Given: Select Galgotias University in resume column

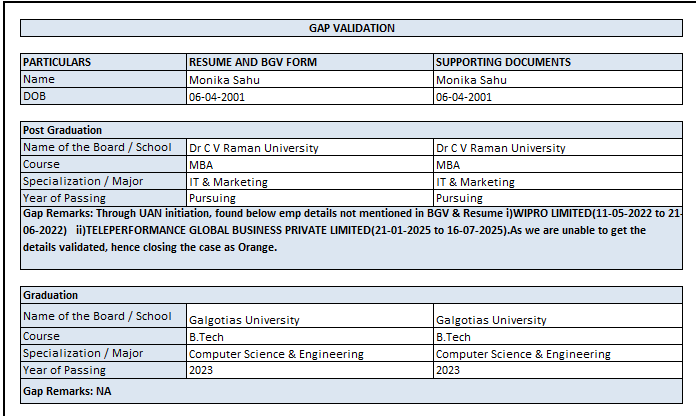Looking at the screenshot, I should (x=244, y=320).
